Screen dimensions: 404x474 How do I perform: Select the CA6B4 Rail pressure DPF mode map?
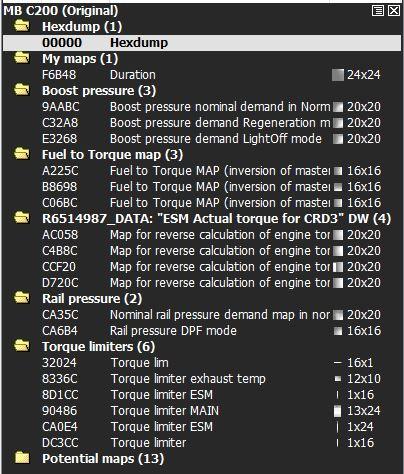click(x=202, y=331)
